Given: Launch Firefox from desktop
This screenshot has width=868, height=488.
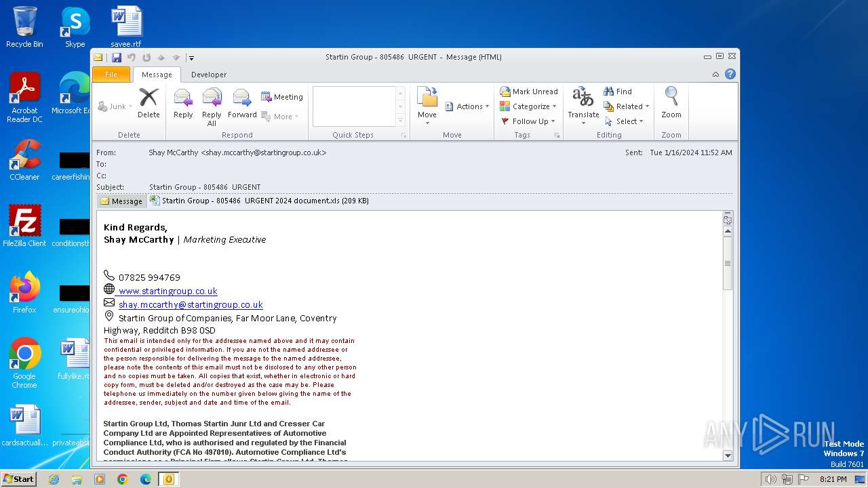Looking at the screenshot, I should tap(25, 293).
